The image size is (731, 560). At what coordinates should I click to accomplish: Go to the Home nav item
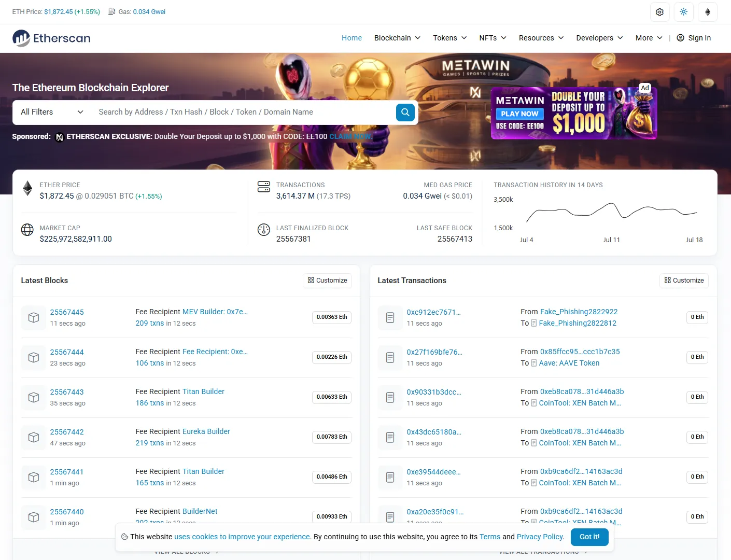(x=352, y=38)
